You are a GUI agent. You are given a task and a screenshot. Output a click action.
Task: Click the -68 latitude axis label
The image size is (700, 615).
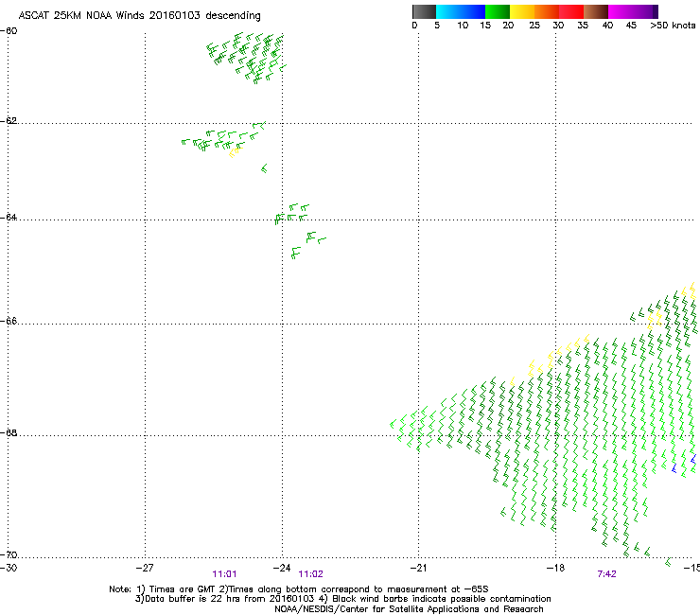click(9, 432)
